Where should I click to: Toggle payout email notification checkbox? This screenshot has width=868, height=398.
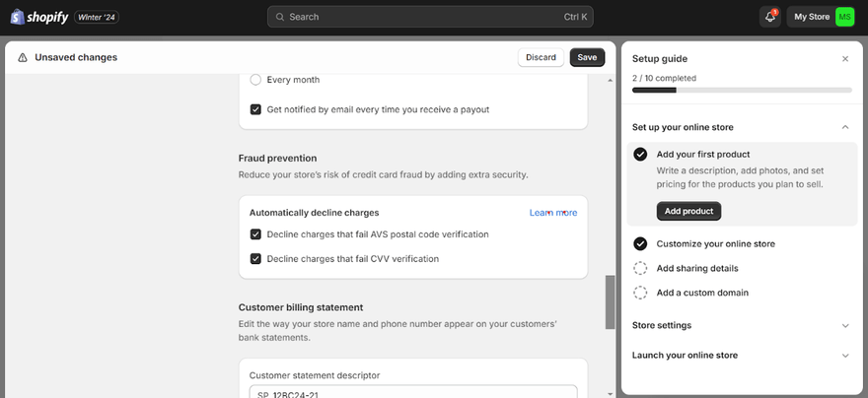click(x=255, y=109)
